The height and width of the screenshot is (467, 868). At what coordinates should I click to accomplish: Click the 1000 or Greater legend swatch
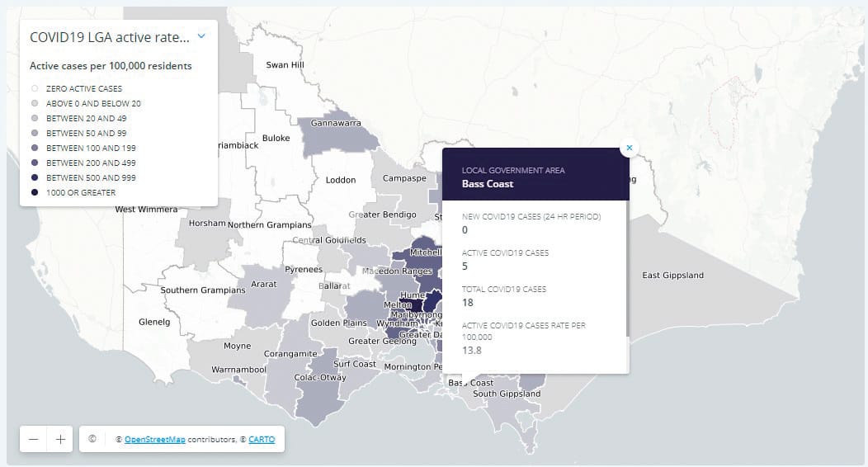tap(35, 192)
